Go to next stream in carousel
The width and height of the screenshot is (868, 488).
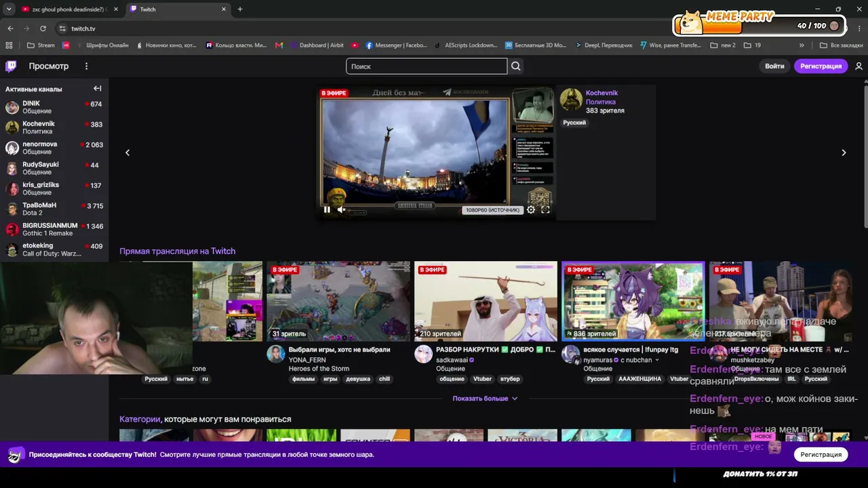pyautogui.click(x=844, y=152)
